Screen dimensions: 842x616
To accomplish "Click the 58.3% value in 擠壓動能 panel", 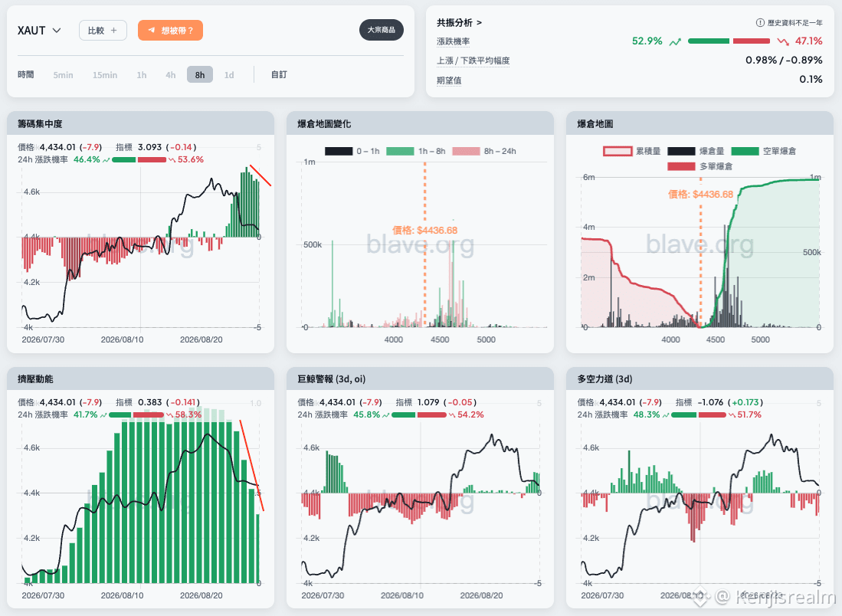I will pos(188,414).
